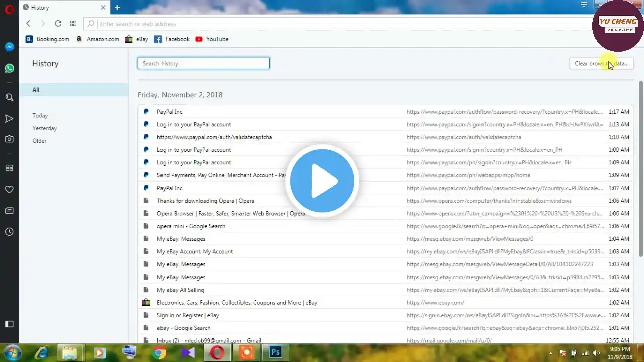The width and height of the screenshot is (644, 362).
Task: Filter history to Today
Action: click(40, 116)
